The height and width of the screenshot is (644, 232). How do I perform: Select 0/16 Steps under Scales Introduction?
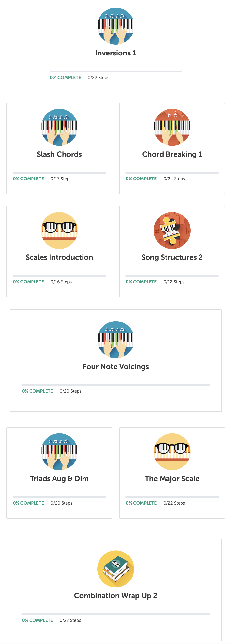pos(61,282)
